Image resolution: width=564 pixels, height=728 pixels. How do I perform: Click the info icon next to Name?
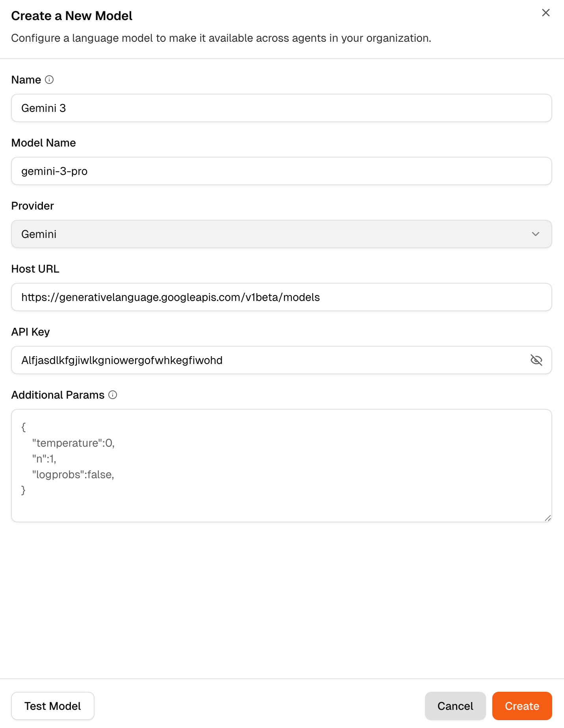click(x=49, y=80)
